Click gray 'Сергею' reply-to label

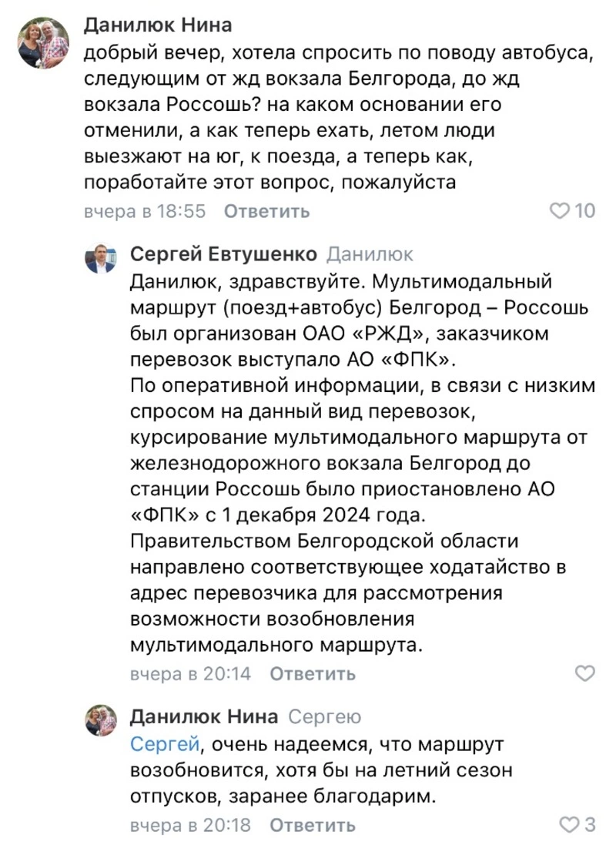tap(325, 716)
